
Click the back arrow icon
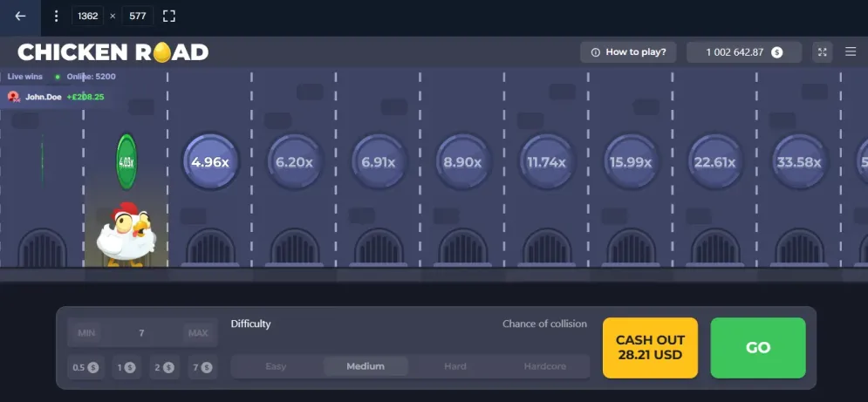tap(21, 16)
